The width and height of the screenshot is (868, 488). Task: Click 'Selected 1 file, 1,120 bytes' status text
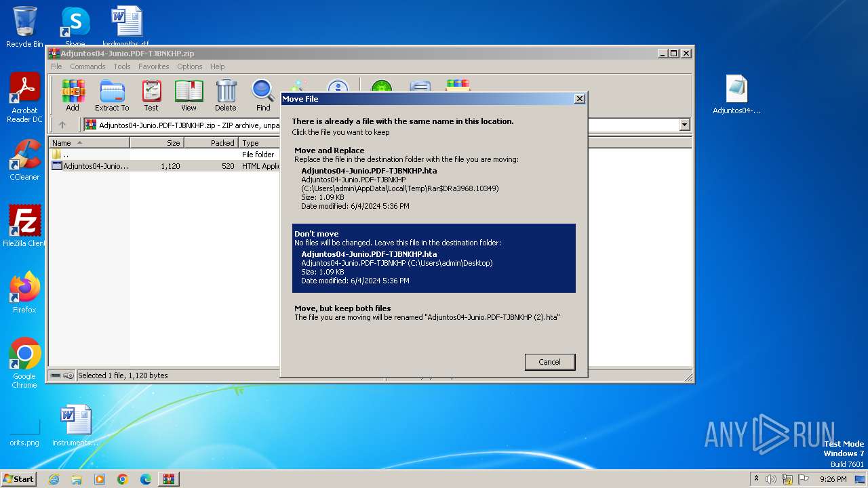(x=123, y=375)
